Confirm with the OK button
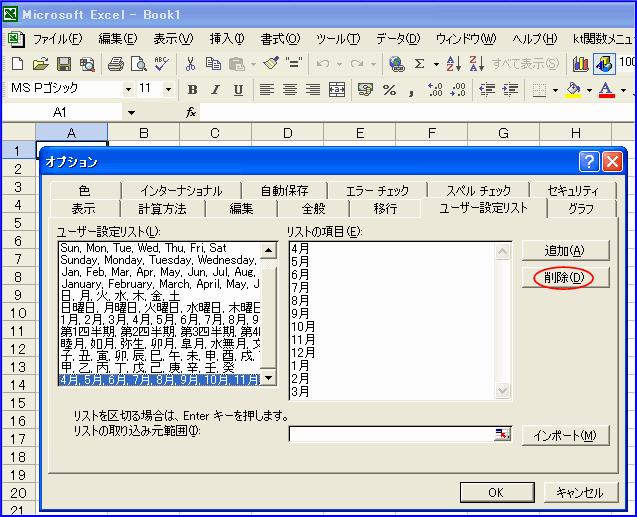637x517 pixels. 497,493
